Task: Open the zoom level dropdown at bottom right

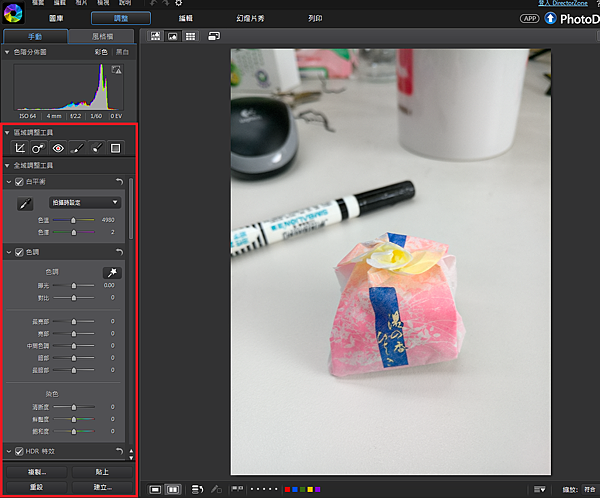Action: (x=590, y=489)
